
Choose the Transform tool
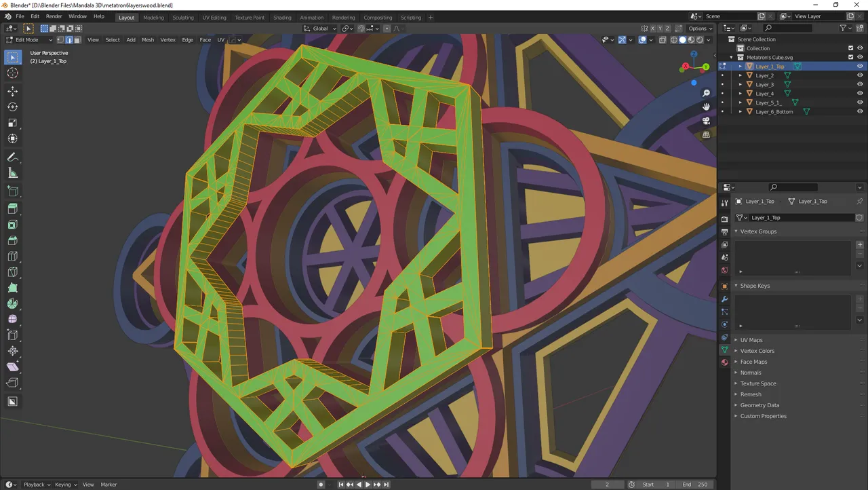12,138
